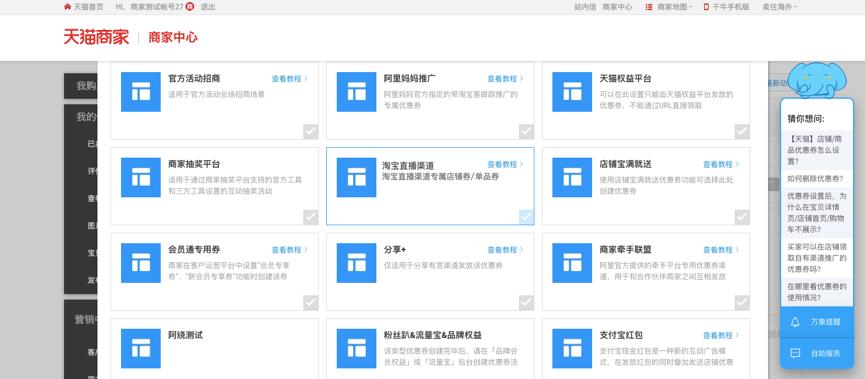Open question 【天猫】店铺/商品优惠券怎么设置?
865x379 pixels.
(816, 150)
